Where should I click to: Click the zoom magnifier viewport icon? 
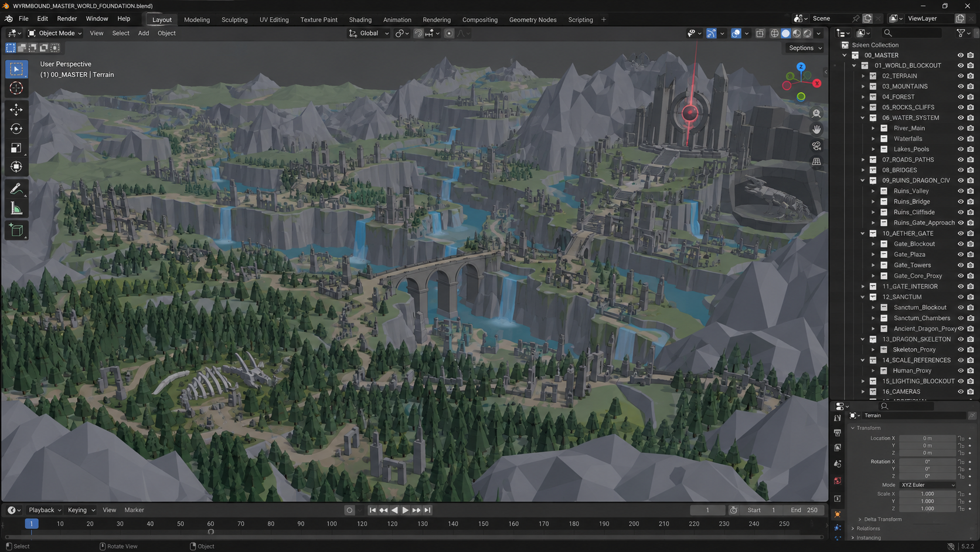[816, 113]
